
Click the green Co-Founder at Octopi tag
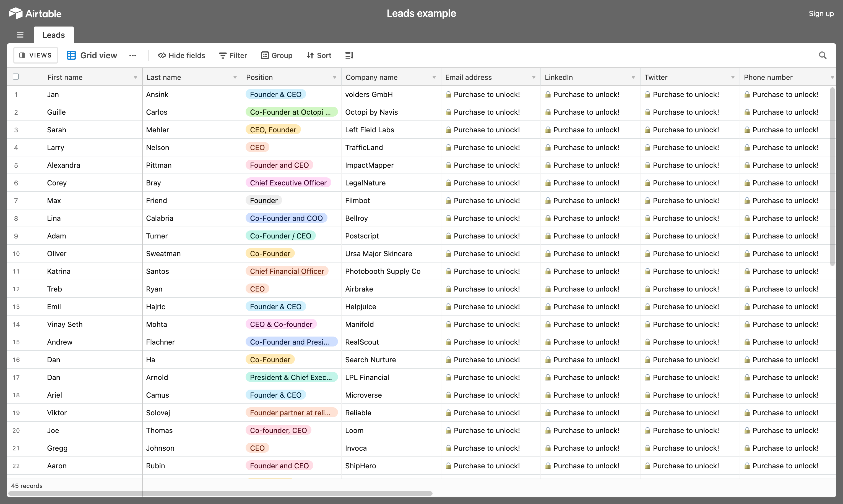(291, 112)
